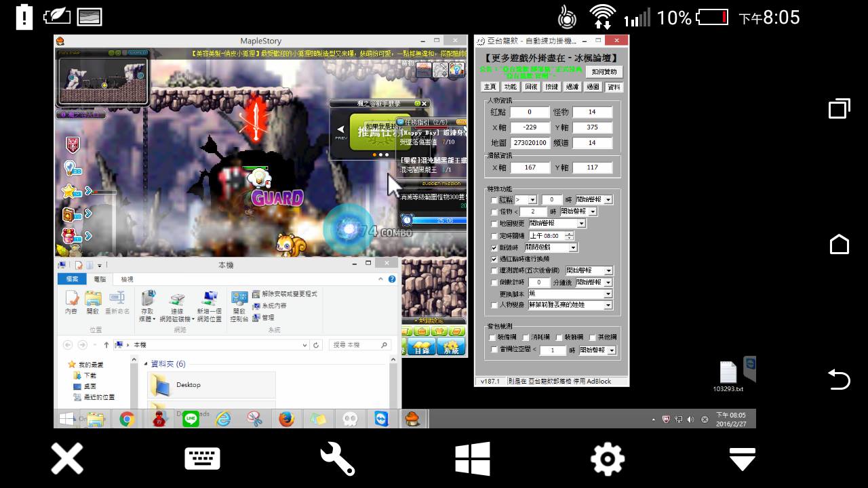
Task: Check the 裝備欄 inventory checkbox
Action: pyautogui.click(x=493, y=337)
